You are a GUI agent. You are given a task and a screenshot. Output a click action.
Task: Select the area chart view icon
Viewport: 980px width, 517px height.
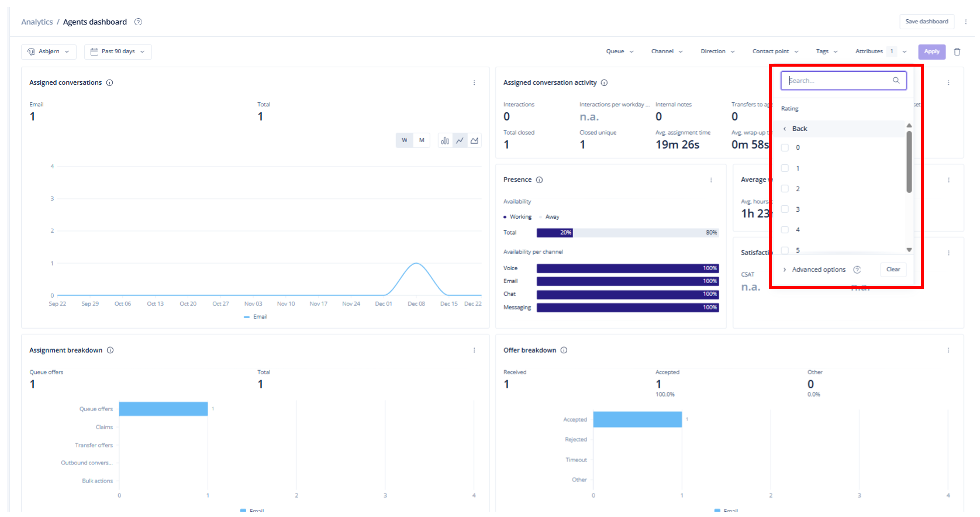coord(474,140)
